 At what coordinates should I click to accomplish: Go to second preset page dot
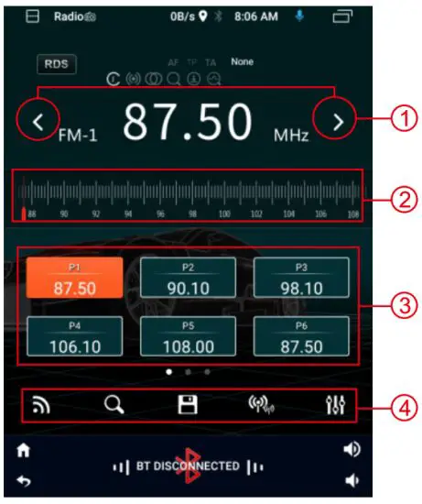click(189, 372)
